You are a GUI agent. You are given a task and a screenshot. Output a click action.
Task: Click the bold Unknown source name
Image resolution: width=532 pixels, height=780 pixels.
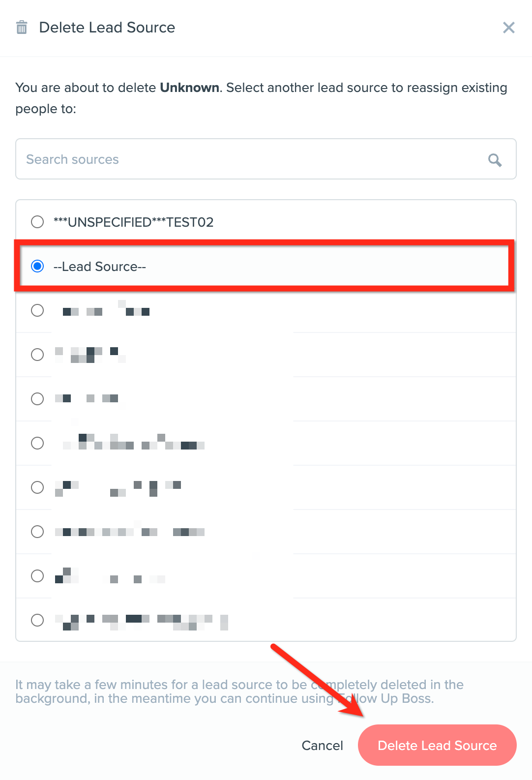click(190, 88)
